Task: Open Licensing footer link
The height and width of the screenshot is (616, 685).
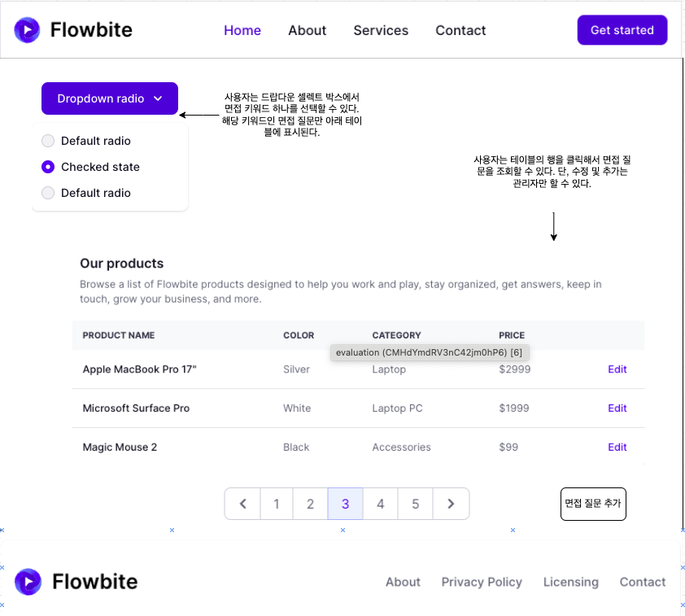Action: (570, 582)
